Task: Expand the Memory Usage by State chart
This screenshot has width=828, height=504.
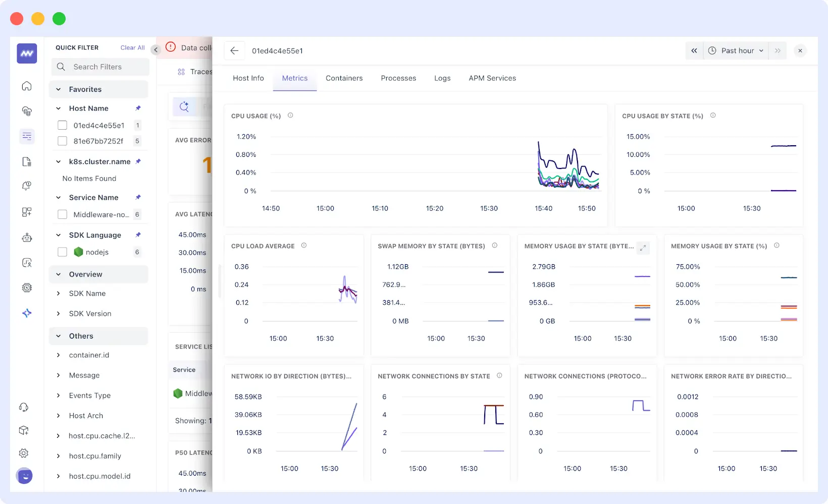Action: coord(643,248)
